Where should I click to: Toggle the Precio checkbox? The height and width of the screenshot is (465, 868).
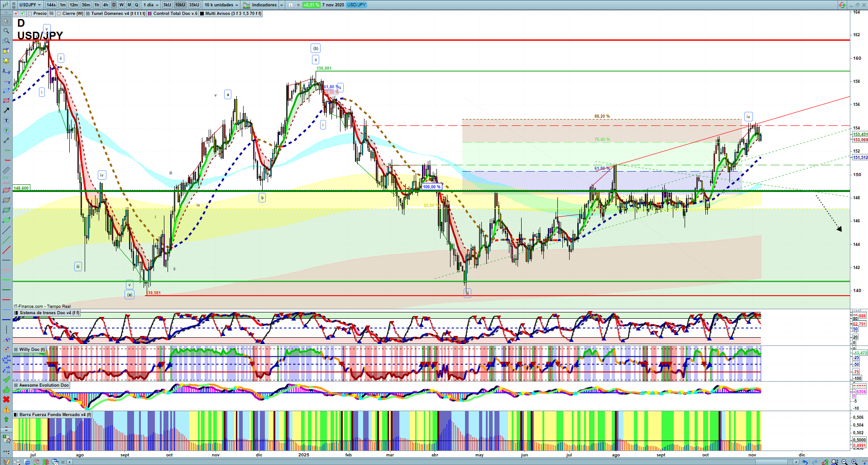[30, 14]
